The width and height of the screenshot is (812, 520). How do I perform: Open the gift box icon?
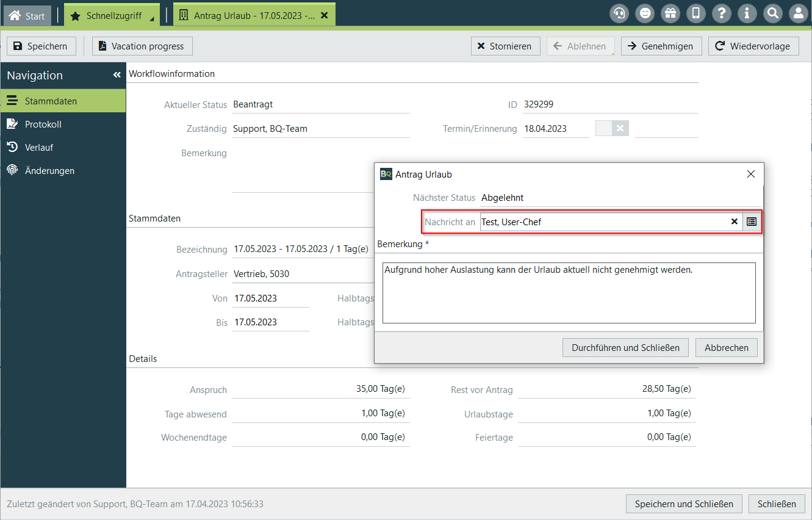click(x=670, y=13)
